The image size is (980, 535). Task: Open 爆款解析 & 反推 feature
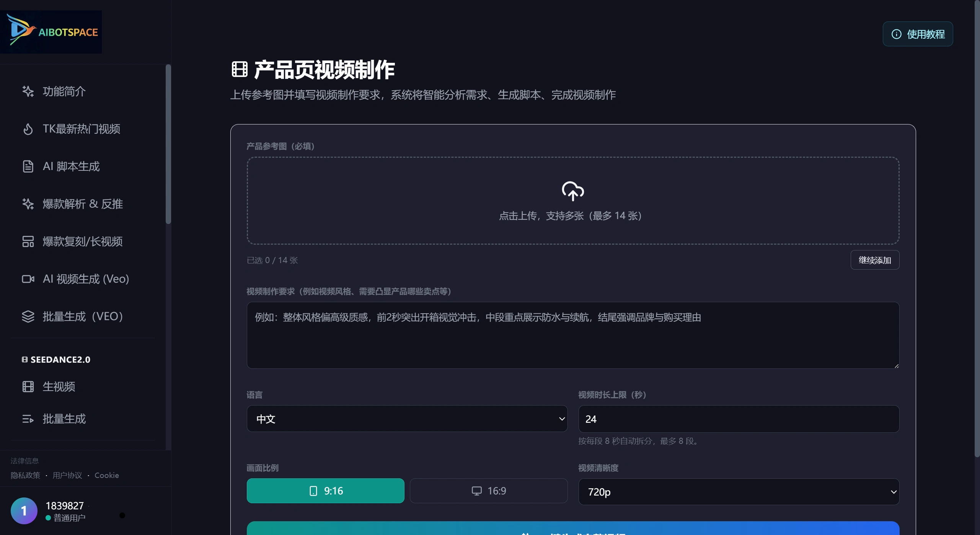(x=82, y=204)
